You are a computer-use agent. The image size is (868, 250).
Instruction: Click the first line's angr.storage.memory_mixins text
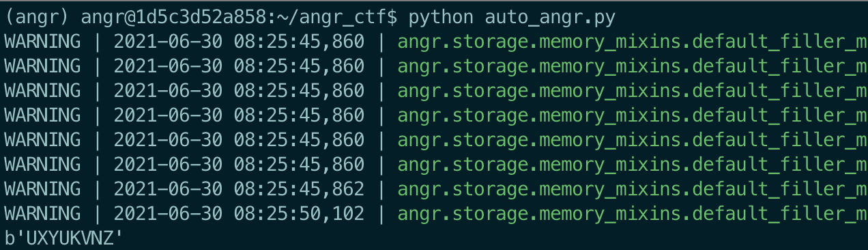point(539,42)
